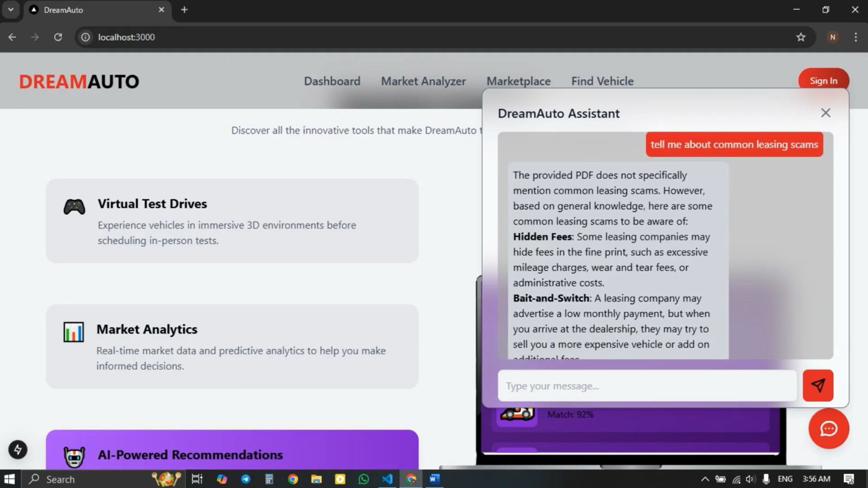Image resolution: width=868 pixels, height=488 pixels.
Task: Click the lightning bolt icon bottom left
Action: coord(18,450)
